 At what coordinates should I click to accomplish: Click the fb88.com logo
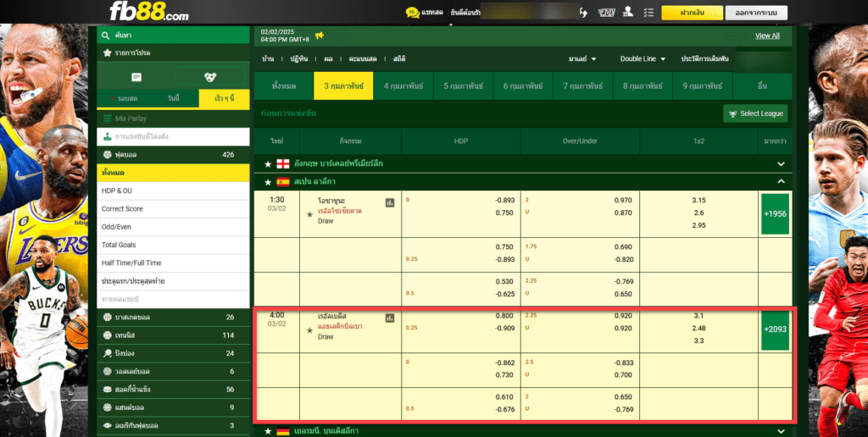[149, 12]
